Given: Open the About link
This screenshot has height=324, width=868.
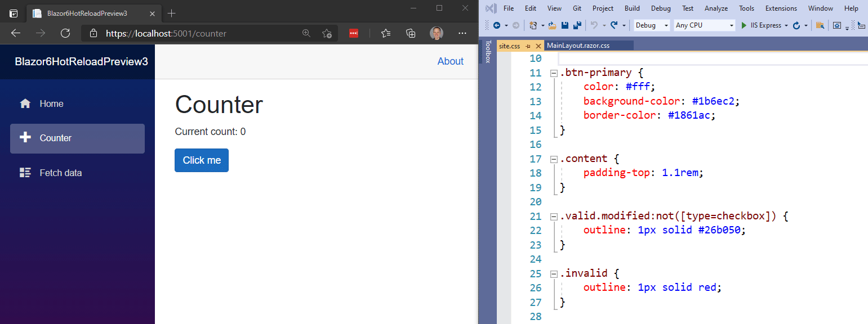Looking at the screenshot, I should click(x=451, y=61).
